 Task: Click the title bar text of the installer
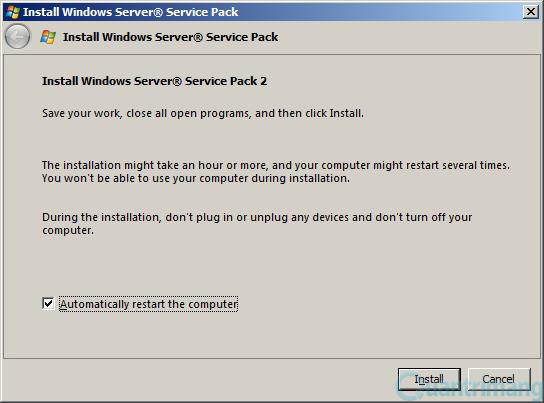click(x=130, y=12)
